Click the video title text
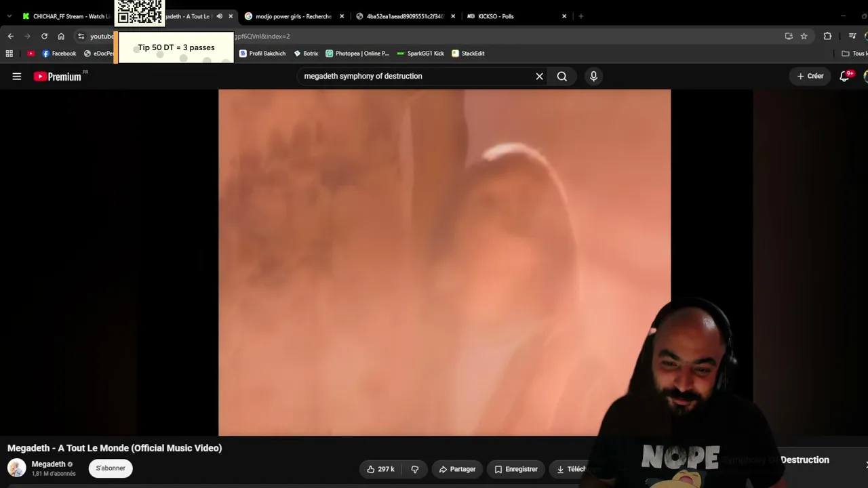Viewport: 868px width, 488px height. [115, 448]
